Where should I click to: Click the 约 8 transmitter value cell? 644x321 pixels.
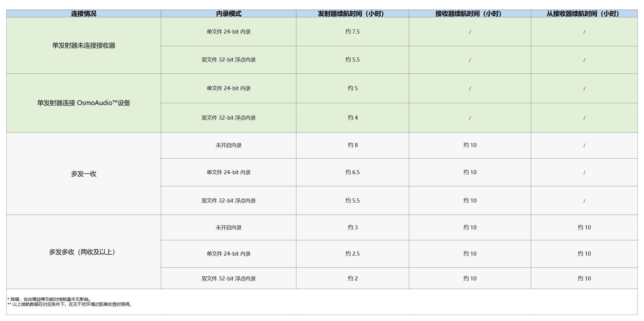click(352, 145)
